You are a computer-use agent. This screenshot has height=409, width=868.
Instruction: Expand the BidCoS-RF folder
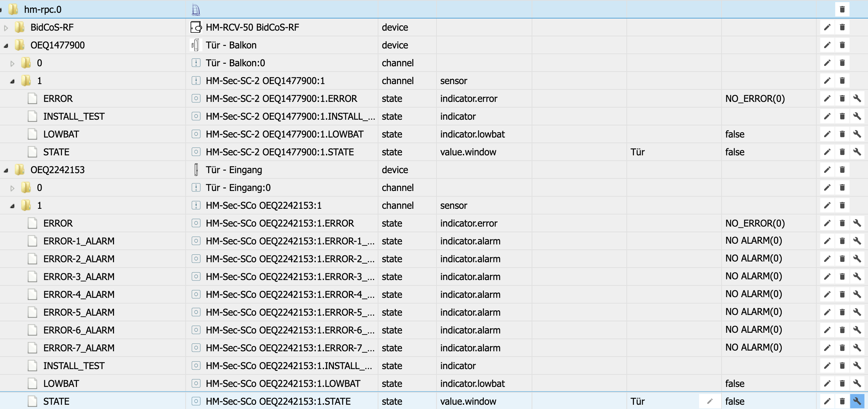6,28
